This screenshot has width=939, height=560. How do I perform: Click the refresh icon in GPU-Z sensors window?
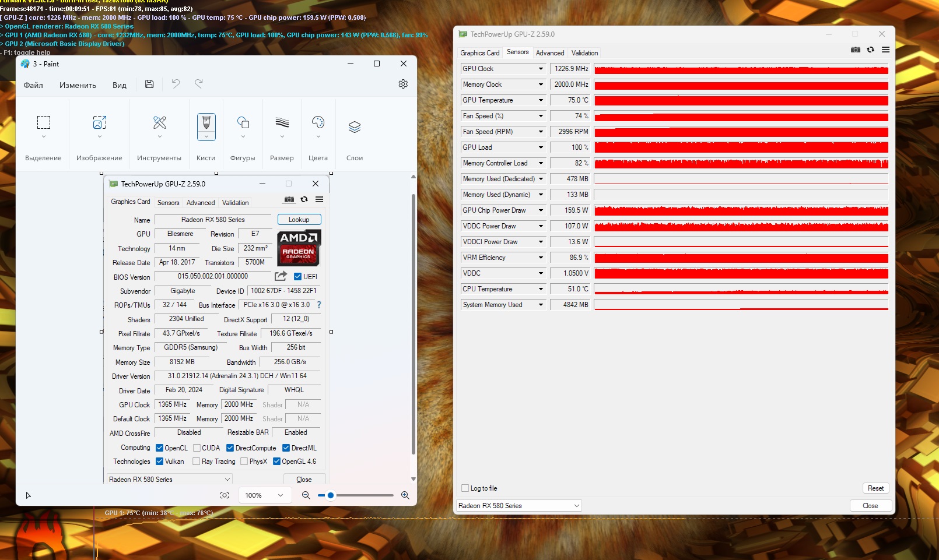pos(870,50)
